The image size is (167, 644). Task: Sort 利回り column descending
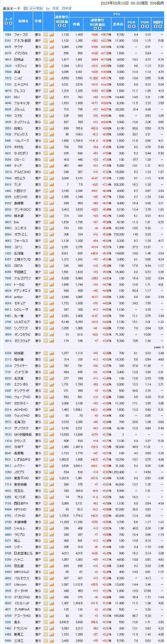160,26
